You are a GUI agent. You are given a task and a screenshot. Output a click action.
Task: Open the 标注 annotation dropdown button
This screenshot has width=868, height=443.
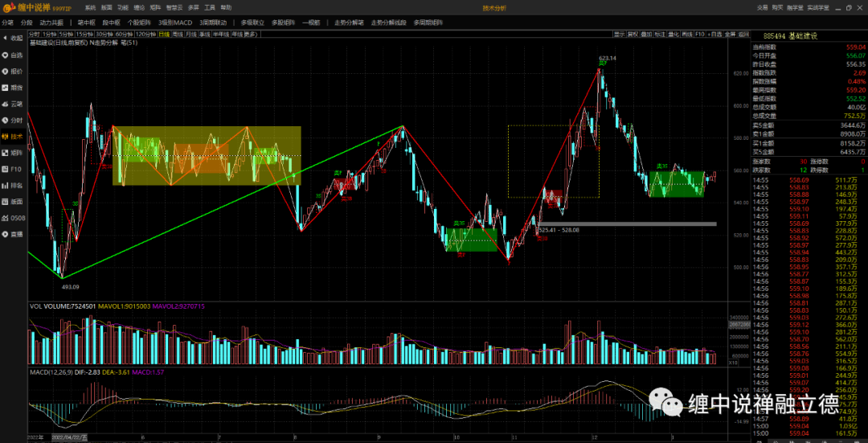coord(660,35)
